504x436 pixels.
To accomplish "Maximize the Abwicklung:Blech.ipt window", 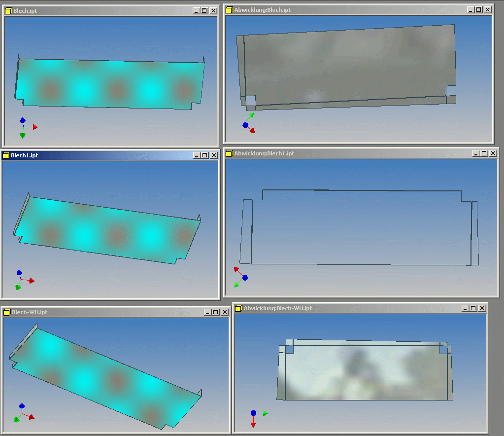I will point(478,10).
